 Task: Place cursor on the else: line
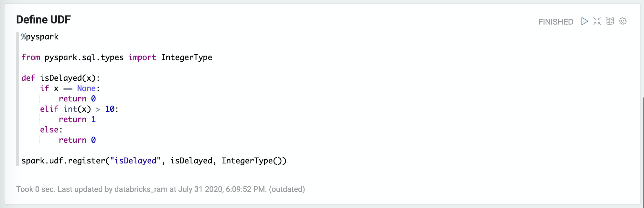51,130
